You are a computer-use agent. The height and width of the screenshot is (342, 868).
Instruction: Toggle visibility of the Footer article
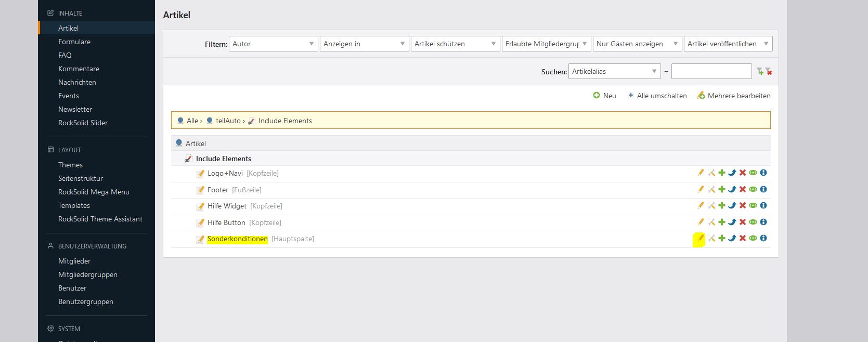click(753, 190)
